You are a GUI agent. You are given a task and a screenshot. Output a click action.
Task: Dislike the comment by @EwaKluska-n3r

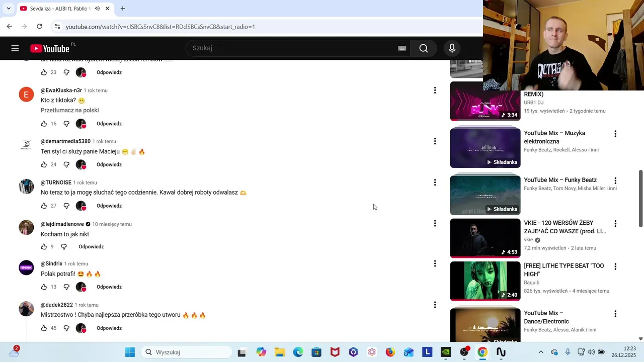66,124
